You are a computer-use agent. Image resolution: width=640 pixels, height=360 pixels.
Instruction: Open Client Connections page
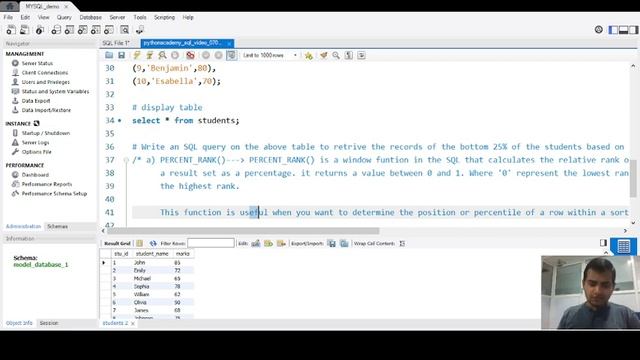45,73
